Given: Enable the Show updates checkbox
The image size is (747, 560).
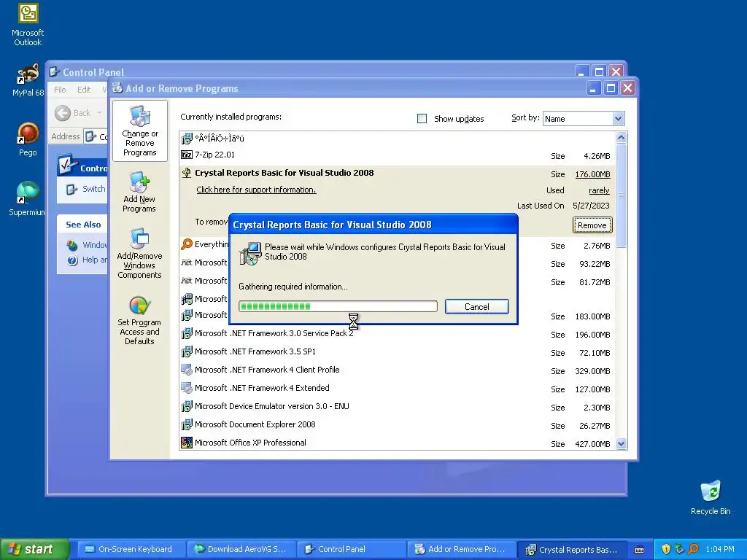Looking at the screenshot, I should (422, 119).
